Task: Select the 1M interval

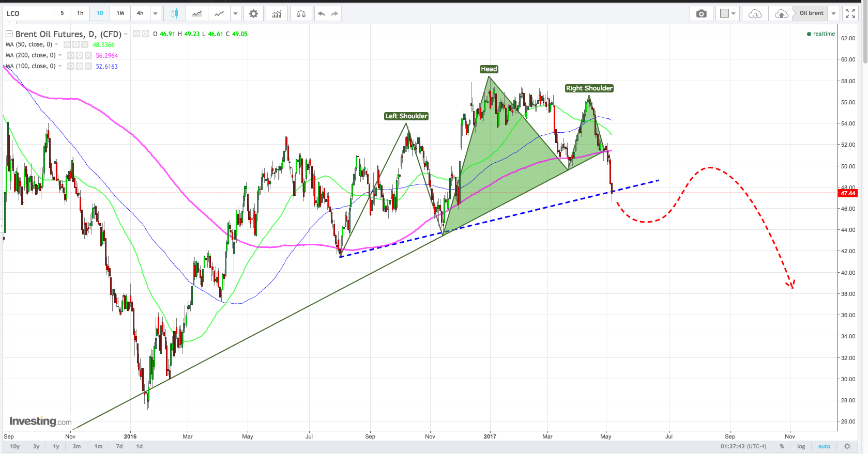Action: (120, 13)
